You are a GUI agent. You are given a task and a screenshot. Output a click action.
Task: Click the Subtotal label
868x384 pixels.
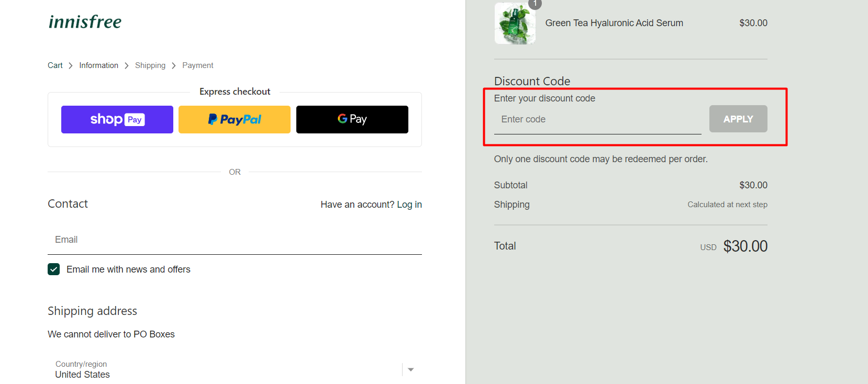point(510,185)
